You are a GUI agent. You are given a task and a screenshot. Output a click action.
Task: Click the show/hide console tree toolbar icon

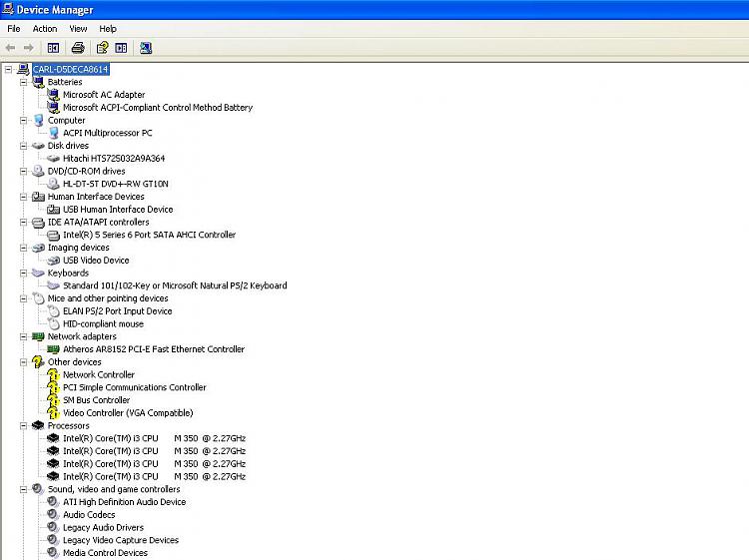coord(53,48)
